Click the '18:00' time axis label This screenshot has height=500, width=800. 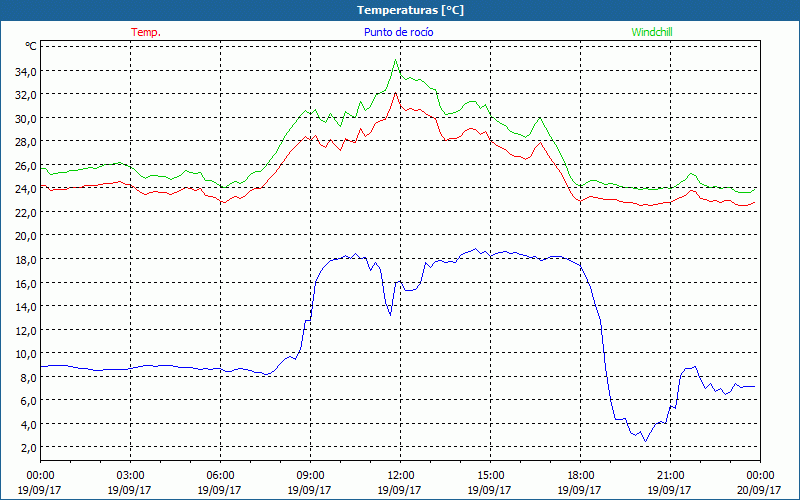tap(580, 476)
